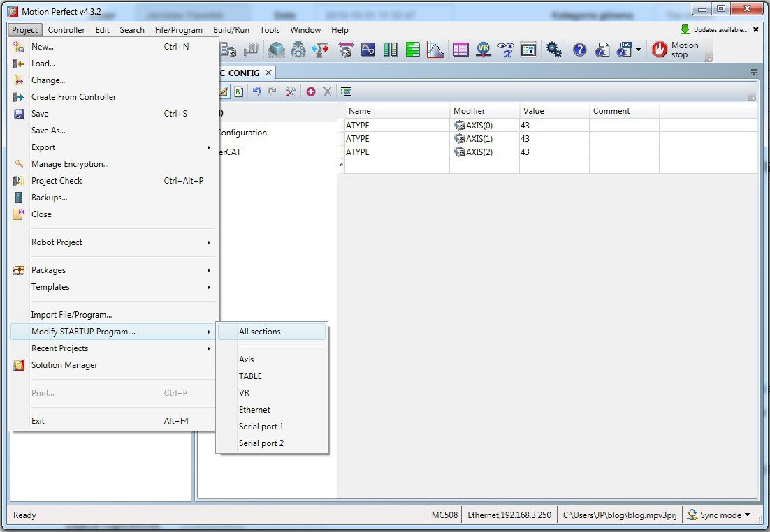Close the MC_CONFIG tab
770x532 pixels.
(x=268, y=73)
